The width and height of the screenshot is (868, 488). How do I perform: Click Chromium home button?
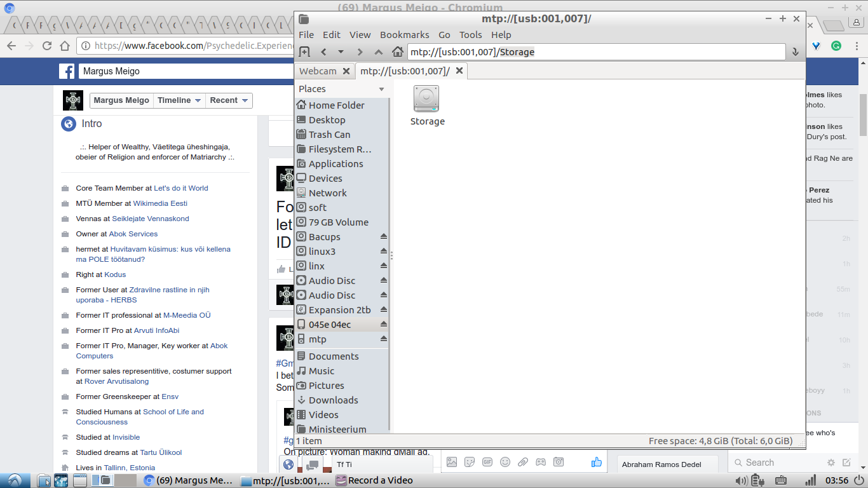point(65,46)
